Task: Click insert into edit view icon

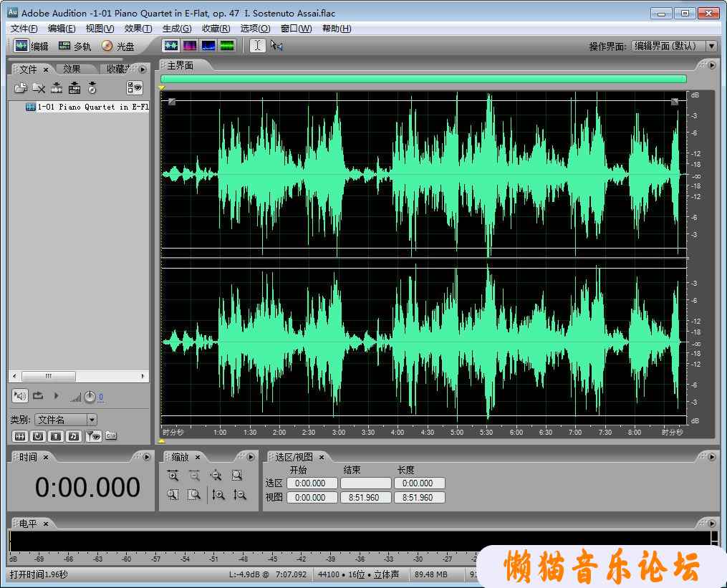Action: 57,87
